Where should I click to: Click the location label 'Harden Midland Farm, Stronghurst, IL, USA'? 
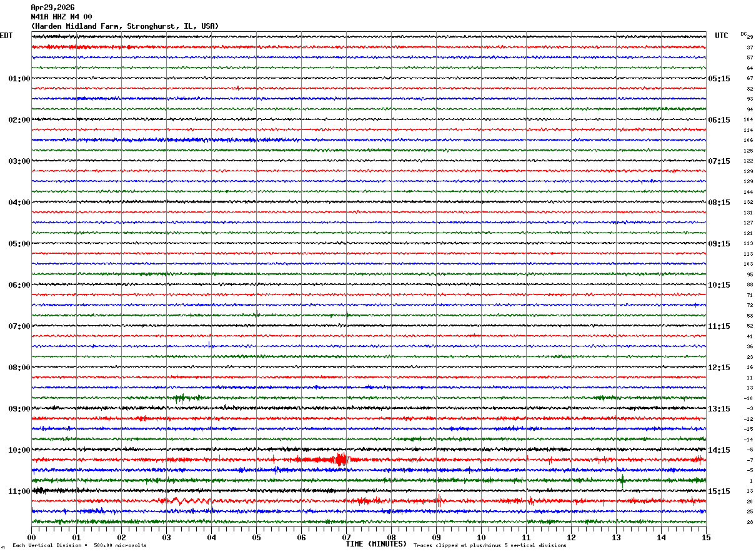point(125,26)
